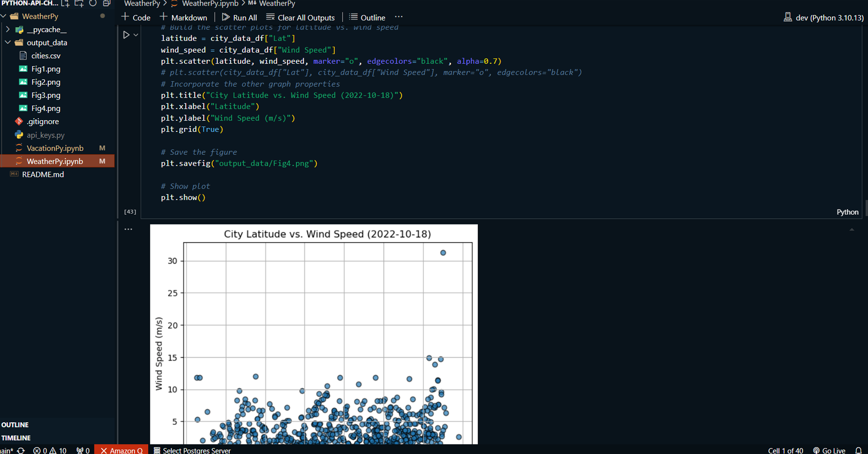Image resolution: width=868 pixels, height=454 pixels.
Task: Open the run cell options dropdown arrow
Action: tap(136, 35)
